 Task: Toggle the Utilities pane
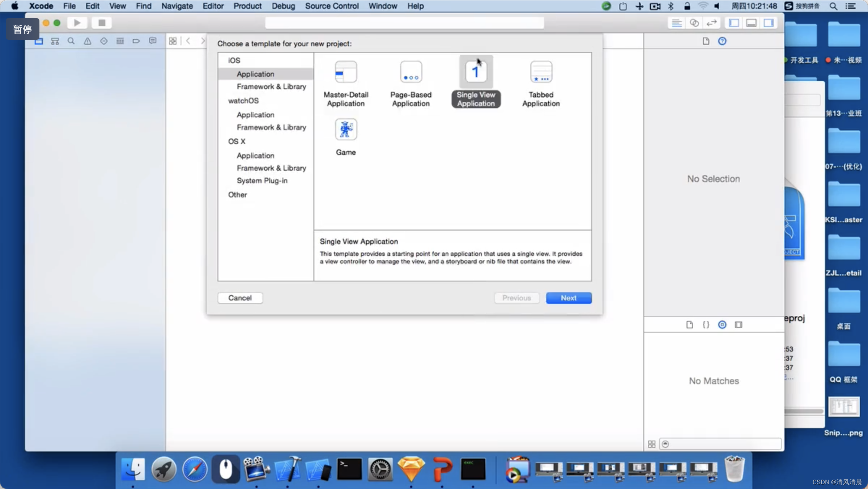[769, 23]
